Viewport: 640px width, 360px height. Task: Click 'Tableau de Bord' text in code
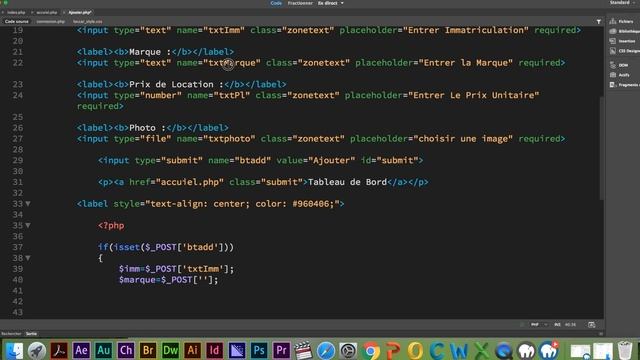(347, 182)
